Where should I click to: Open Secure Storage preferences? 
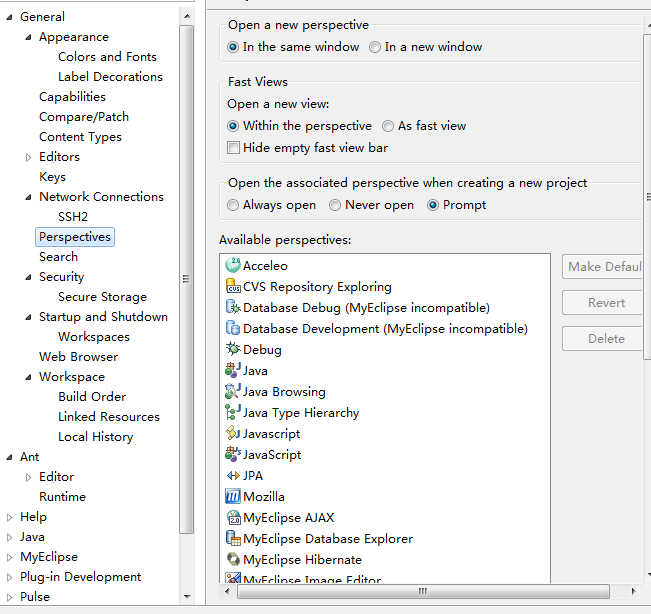click(x=102, y=297)
